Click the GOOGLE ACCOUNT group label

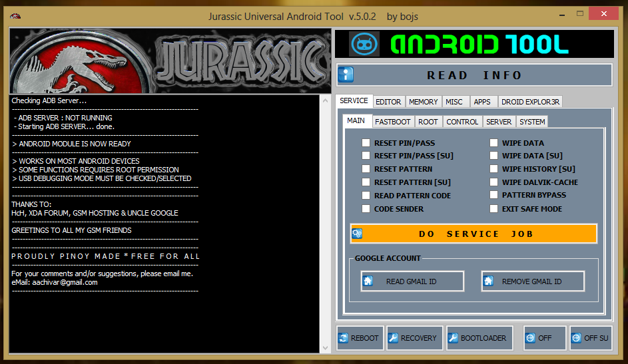point(388,258)
